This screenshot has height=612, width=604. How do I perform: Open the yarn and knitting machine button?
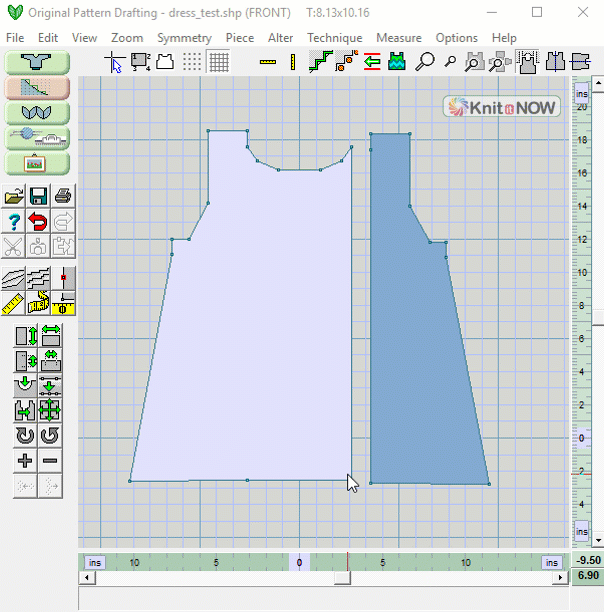coord(37,138)
